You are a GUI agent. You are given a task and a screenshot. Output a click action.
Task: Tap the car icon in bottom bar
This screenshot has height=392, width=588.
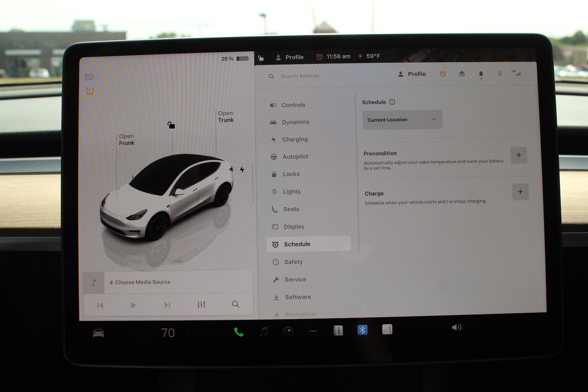coord(99,333)
